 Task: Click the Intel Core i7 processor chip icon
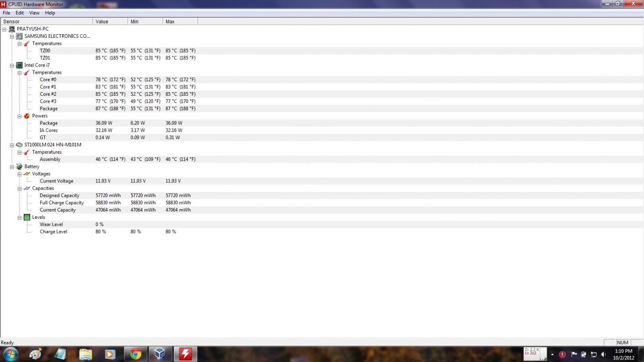(x=19, y=65)
